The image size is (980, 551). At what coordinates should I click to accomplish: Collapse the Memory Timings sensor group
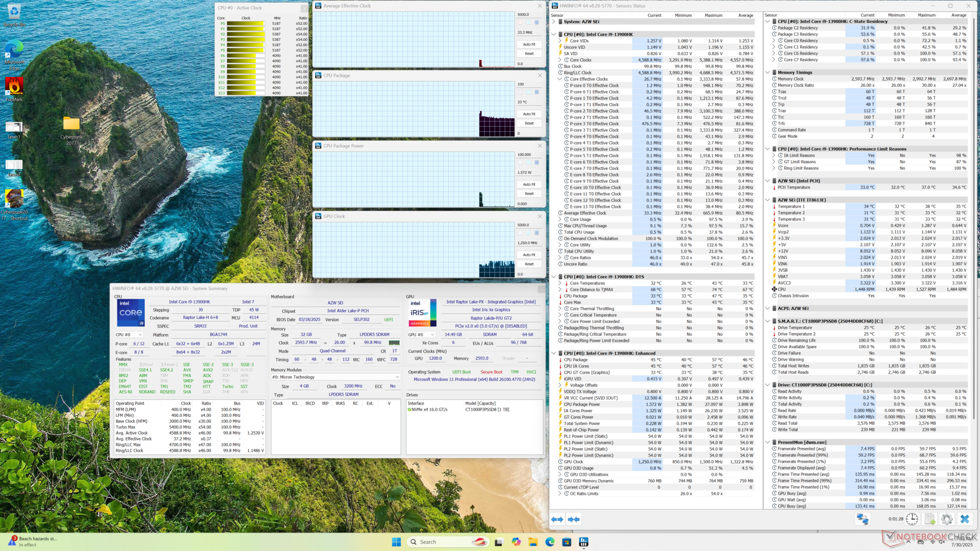[768, 72]
